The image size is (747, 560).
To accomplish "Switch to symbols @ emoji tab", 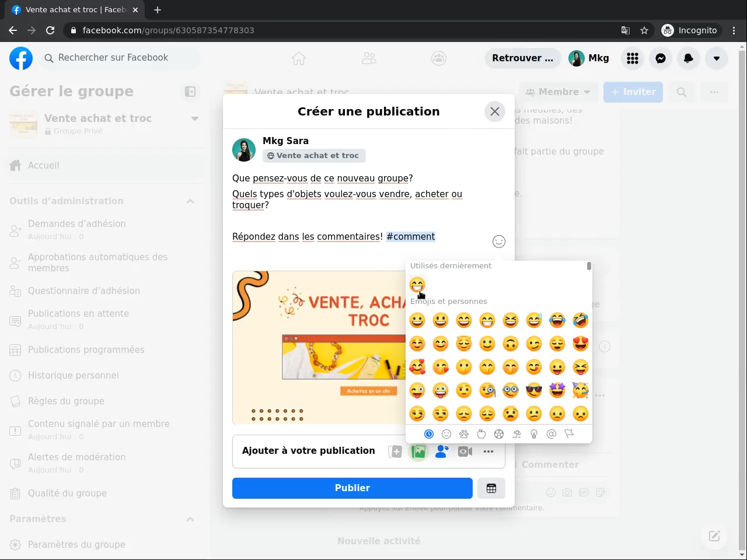I will point(551,434).
